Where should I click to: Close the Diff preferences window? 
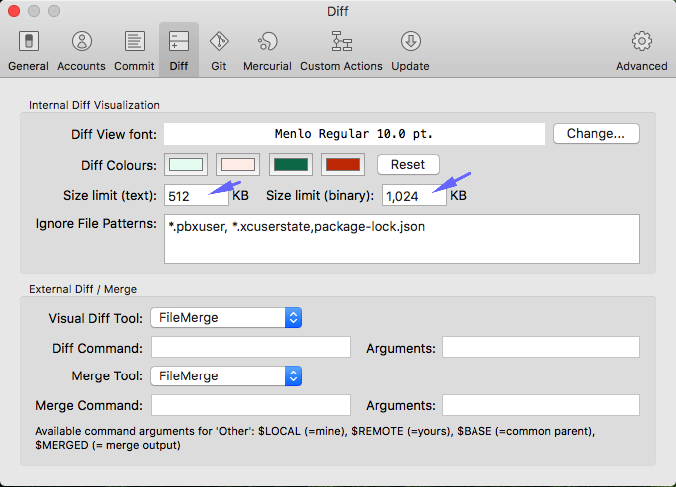14,11
